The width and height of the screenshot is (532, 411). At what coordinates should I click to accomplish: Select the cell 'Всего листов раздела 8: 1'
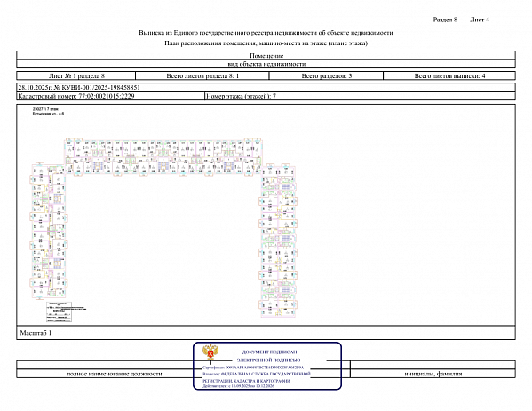pos(202,75)
